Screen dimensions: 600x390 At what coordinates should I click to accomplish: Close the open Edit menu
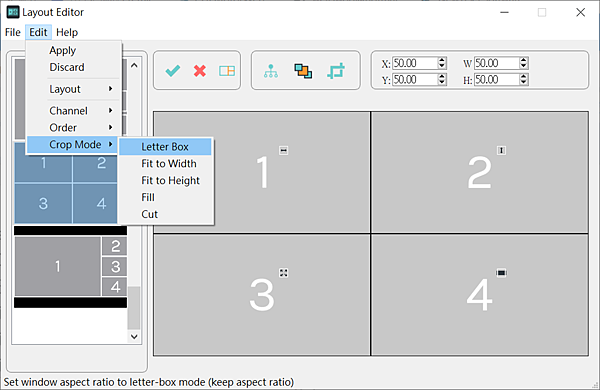pos(38,33)
